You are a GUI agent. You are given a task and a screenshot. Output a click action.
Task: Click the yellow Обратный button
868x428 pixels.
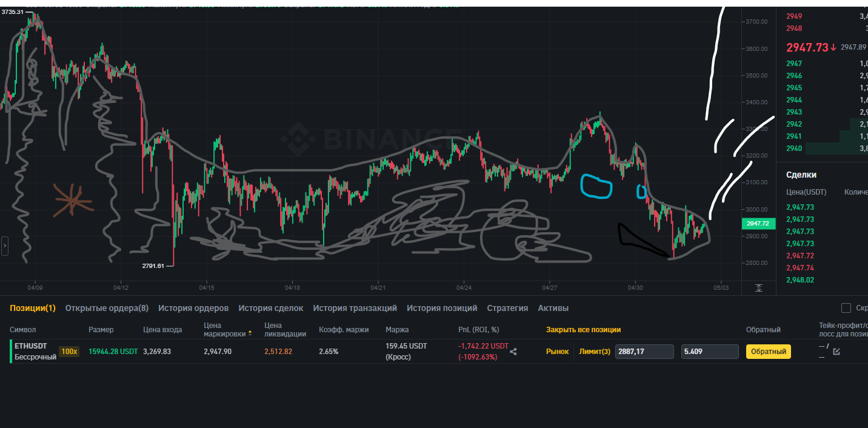click(x=768, y=352)
